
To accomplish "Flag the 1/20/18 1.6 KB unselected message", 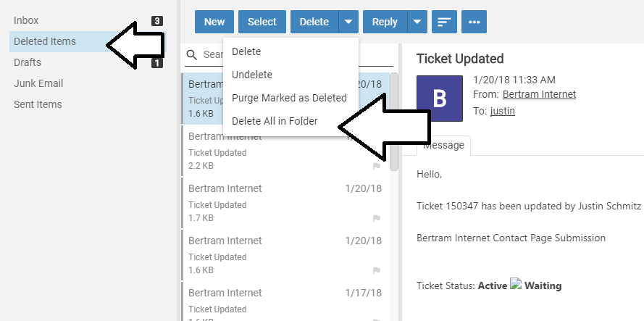I will 376,270.
